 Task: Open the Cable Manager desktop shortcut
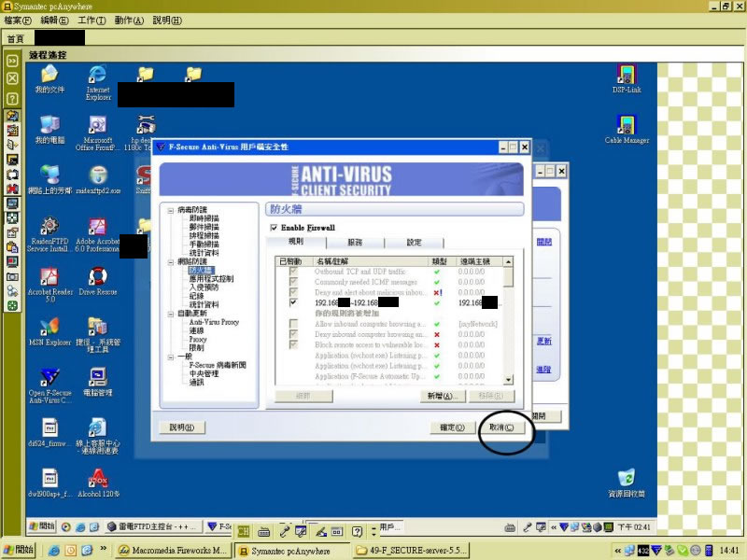coord(627,130)
